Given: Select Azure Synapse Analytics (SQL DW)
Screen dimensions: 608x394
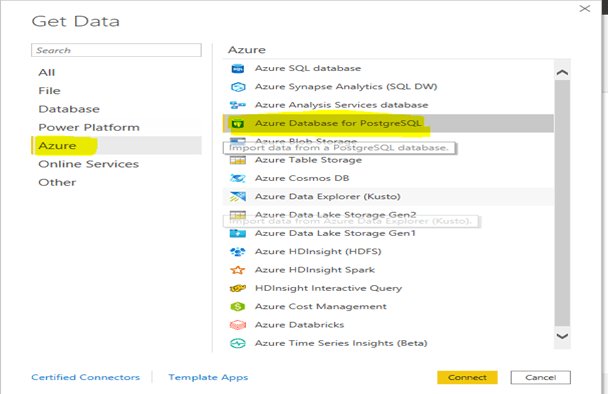Looking at the screenshot, I should click(x=389, y=87).
